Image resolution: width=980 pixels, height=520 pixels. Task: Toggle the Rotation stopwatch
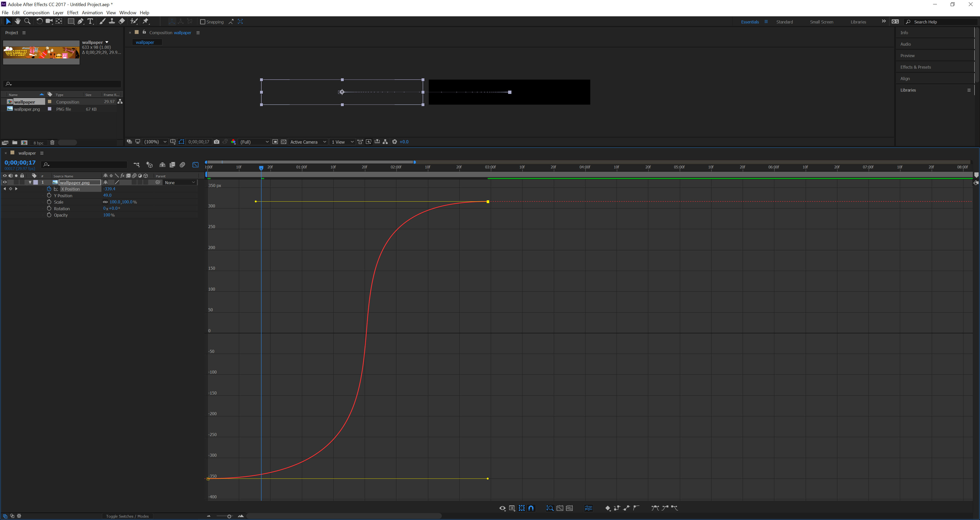point(49,208)
